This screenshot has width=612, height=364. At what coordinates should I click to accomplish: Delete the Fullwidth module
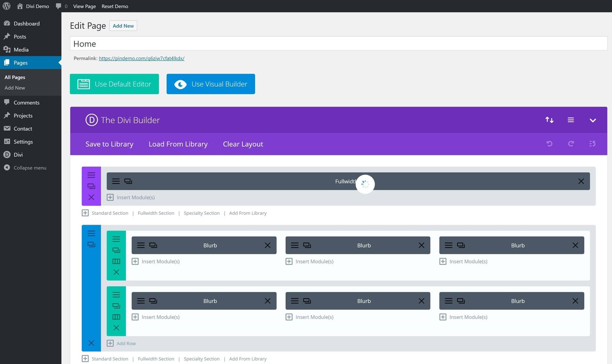(581, 181)
